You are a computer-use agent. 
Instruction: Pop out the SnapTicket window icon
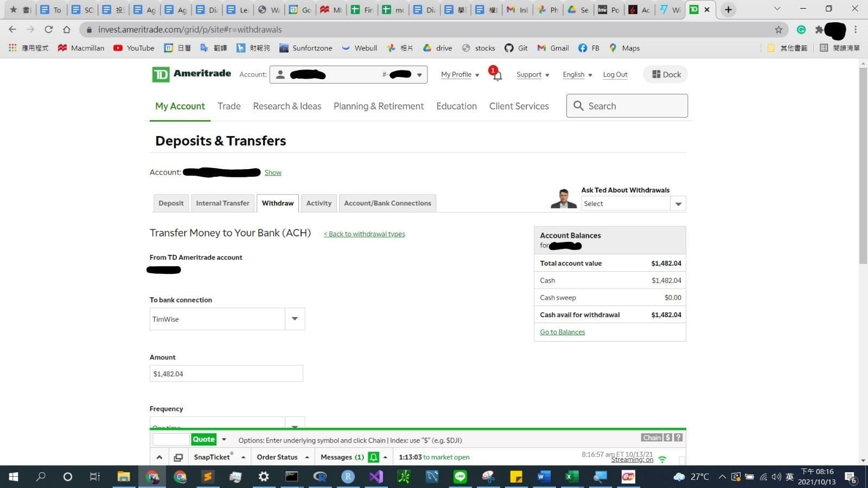[178, 457]
